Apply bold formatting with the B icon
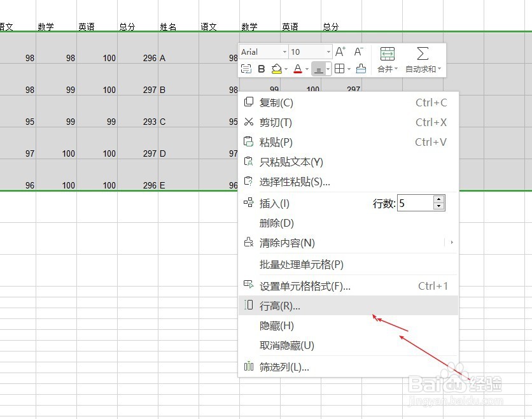The image size is (532, 419). coord(261,68)
